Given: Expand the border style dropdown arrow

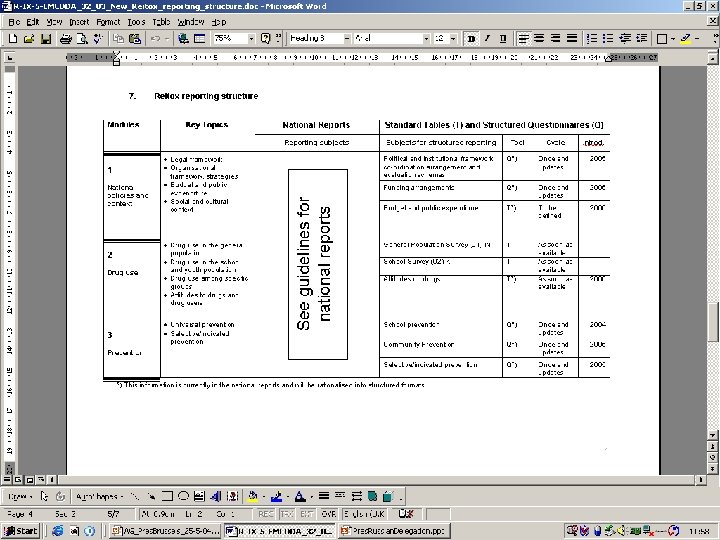Looking at the screenshot, I should pos(673,39).
